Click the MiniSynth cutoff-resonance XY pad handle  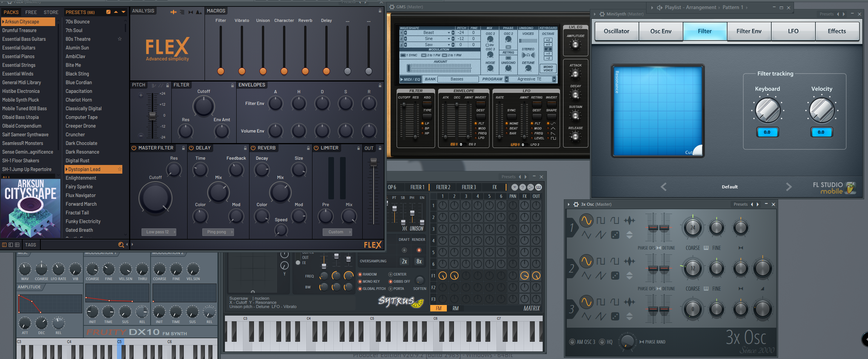[697, 150]
